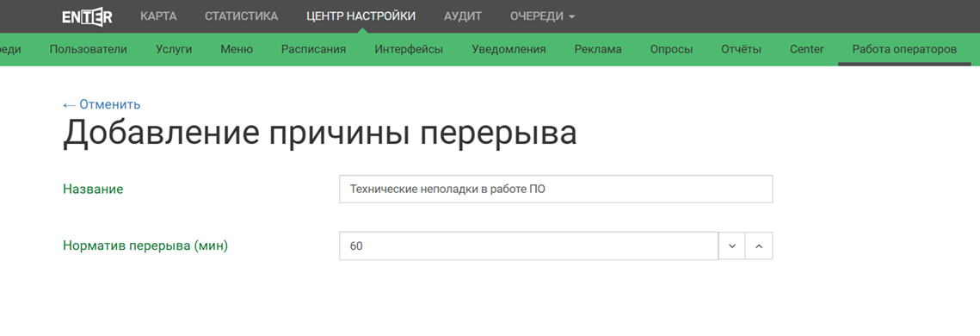980x336 pixels.
Task: Switch to the Уведомления tab
Action: [508, 49]
